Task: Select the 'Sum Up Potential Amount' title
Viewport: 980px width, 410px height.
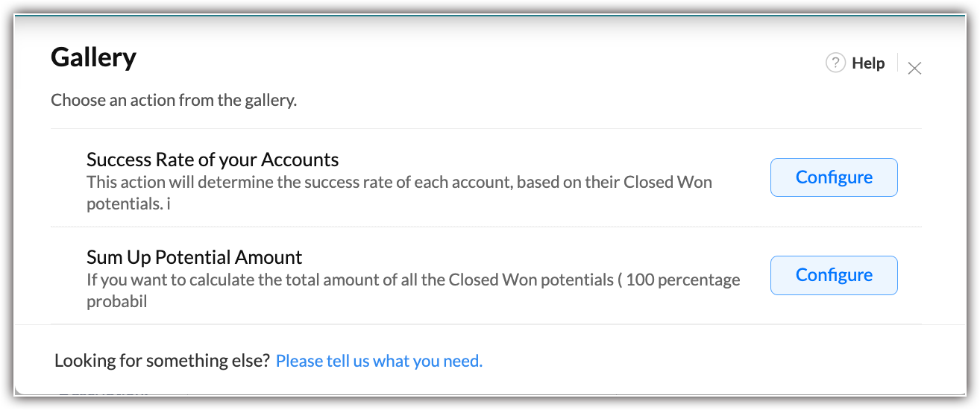Action: (x=194, y=258)
